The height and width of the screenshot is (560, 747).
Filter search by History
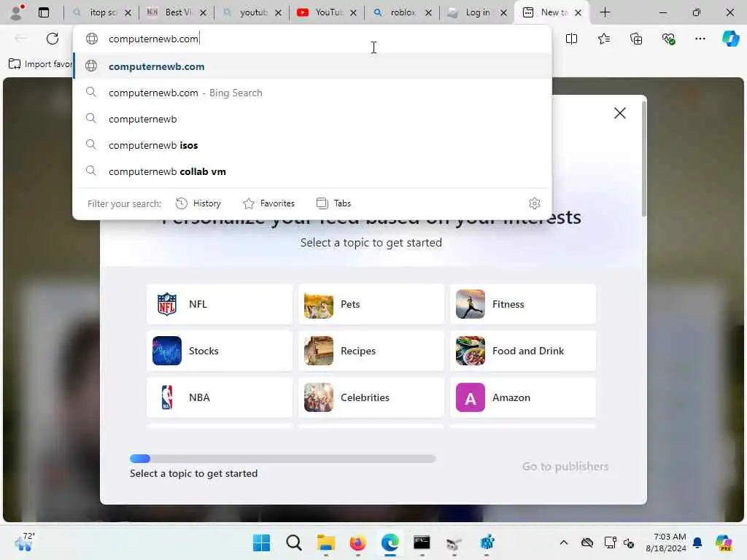pyautogui.click(x=198, y=203)
